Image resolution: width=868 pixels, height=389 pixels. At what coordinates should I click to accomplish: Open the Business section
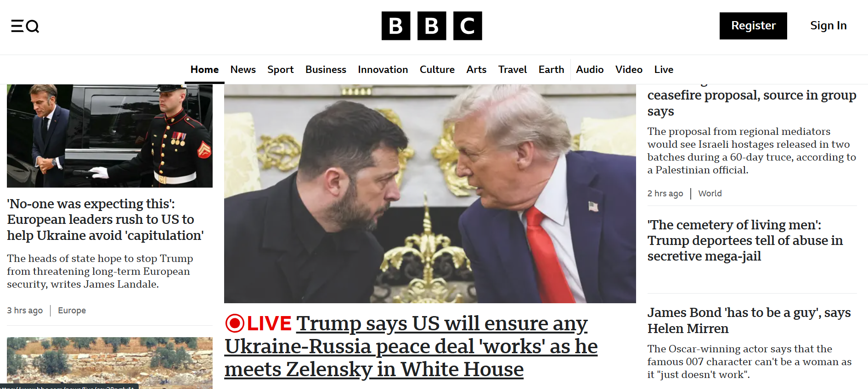(326, 69)
